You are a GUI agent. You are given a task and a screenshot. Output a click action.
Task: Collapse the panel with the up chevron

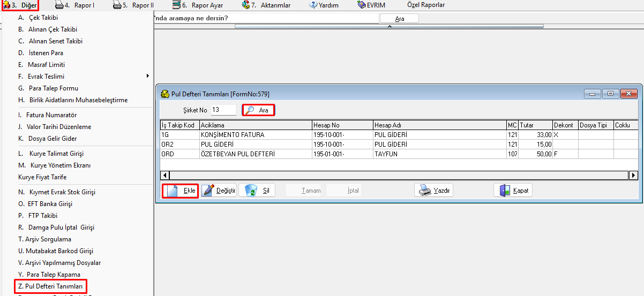coord(390,26)
